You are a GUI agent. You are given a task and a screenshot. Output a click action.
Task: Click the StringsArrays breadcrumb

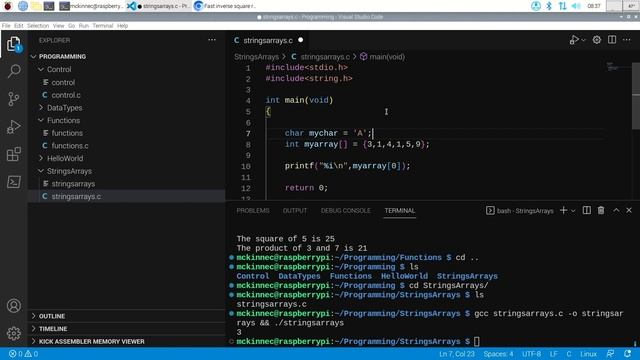click(256, 57)
